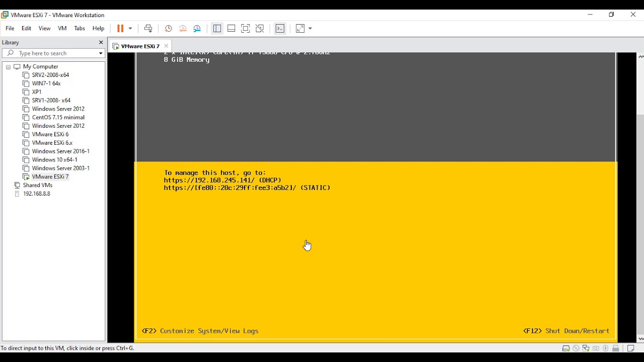Click Send Ctrl+Alt+Del toolbar icon
Screen dimensions: 644x362
(x=148, y=29)
